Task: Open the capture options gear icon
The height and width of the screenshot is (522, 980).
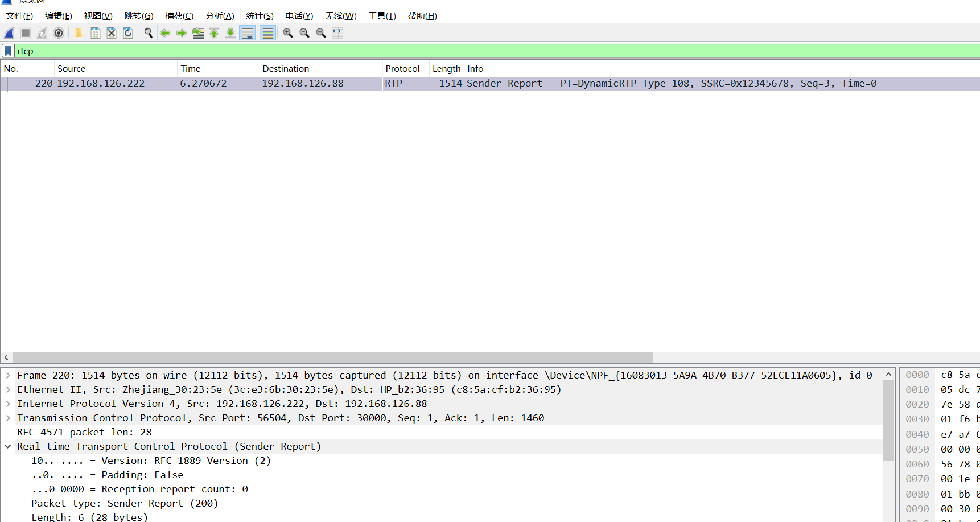Action: [59, 32]
